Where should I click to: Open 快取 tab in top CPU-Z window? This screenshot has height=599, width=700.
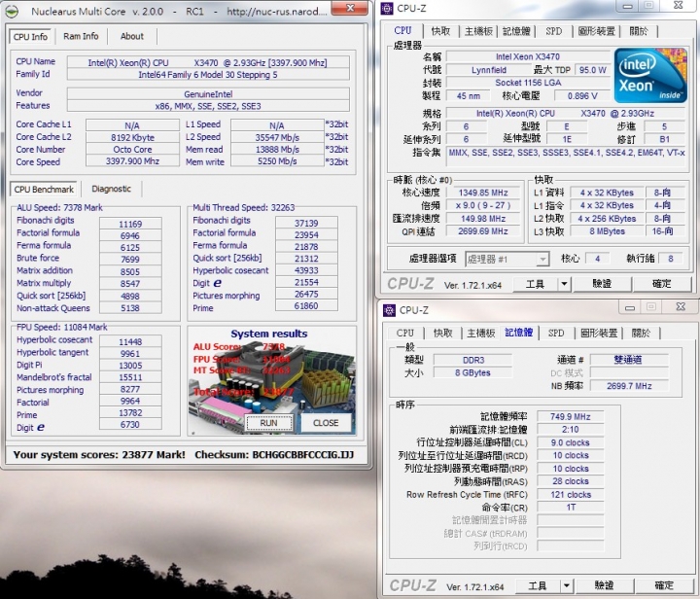[x=440, y=31]
